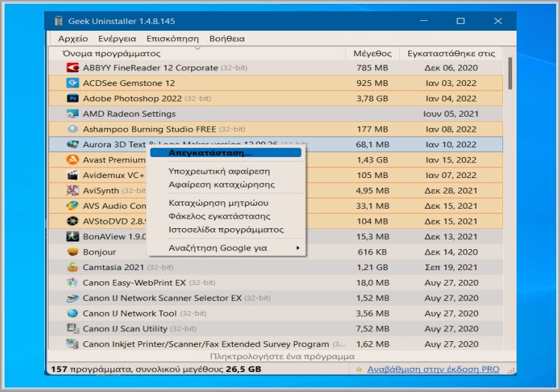Image resolution: width=560 pixels, height=392 pixels.
Task: Click the 68,1 MB size cell
Action: 372,144
